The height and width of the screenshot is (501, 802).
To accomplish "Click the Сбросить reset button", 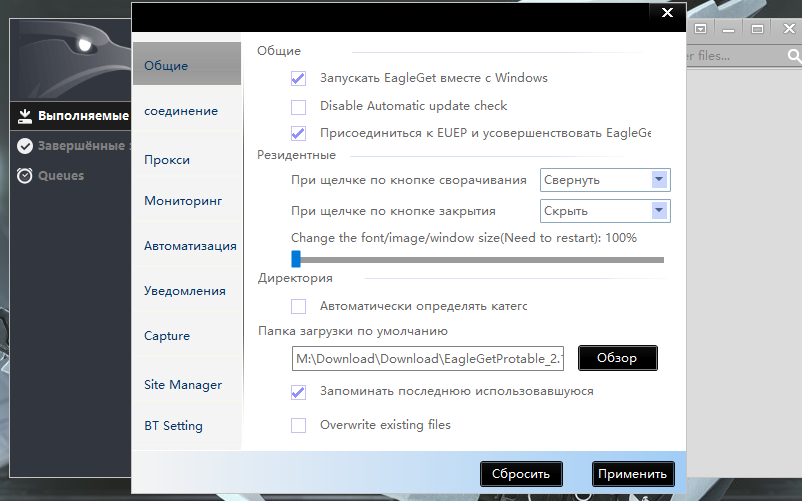I will pyautogui.click(x=521, y=474).
